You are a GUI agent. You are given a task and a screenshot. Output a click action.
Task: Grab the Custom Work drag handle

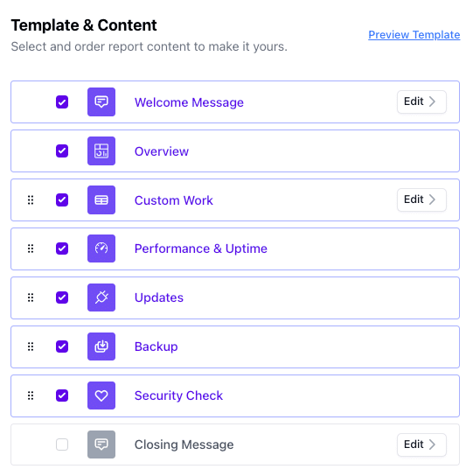pos(31,199)
